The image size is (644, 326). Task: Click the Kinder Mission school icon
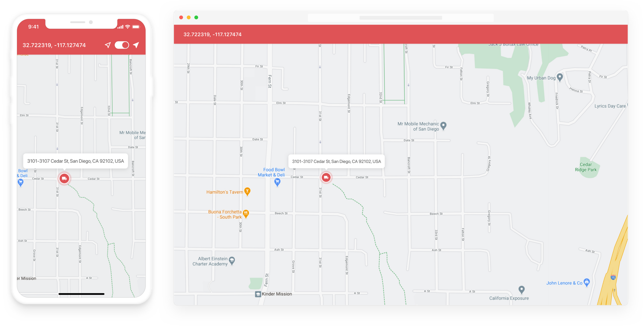point(258,294)
